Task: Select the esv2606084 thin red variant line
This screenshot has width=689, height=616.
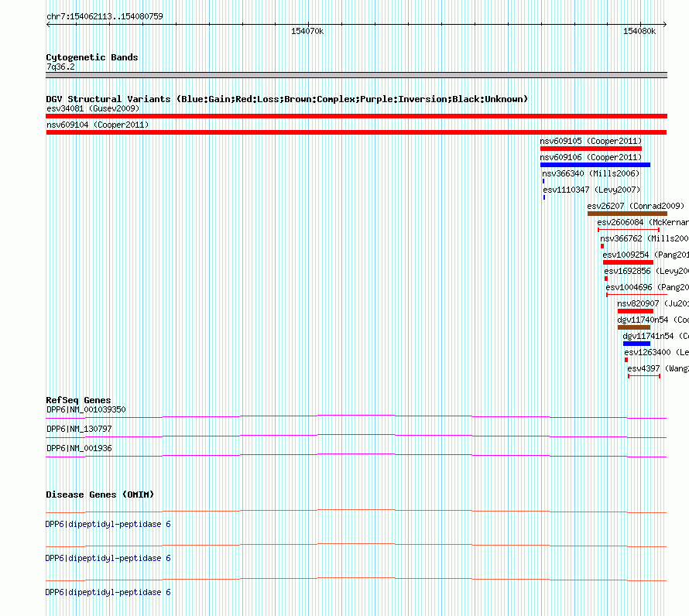Action: [629, 230]
